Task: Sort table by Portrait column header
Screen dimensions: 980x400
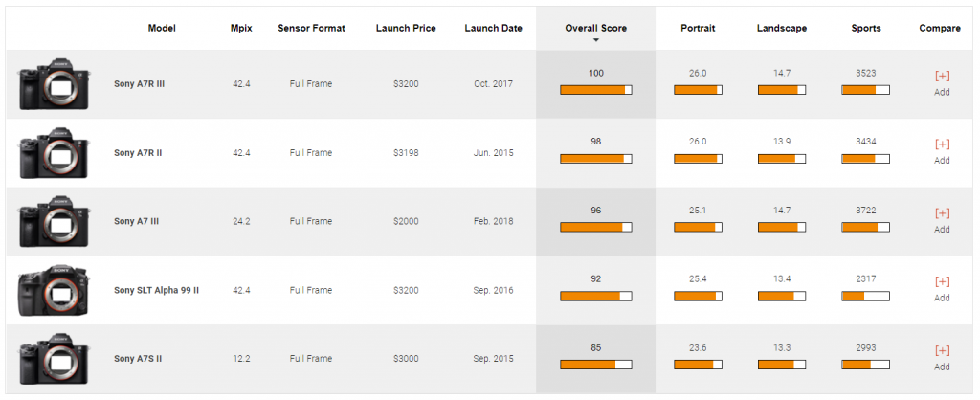Action: pos(698,28)
